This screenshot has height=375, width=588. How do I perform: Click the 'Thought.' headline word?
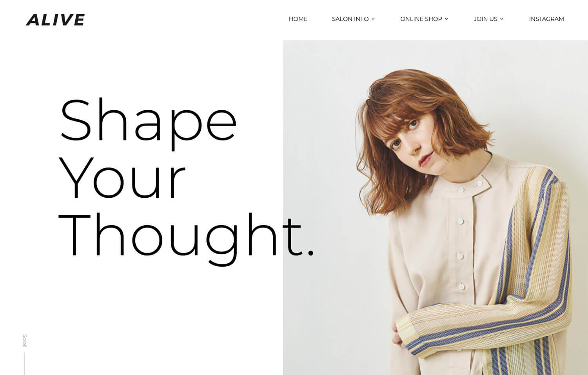pyautogui.click(x=187, y=237)
